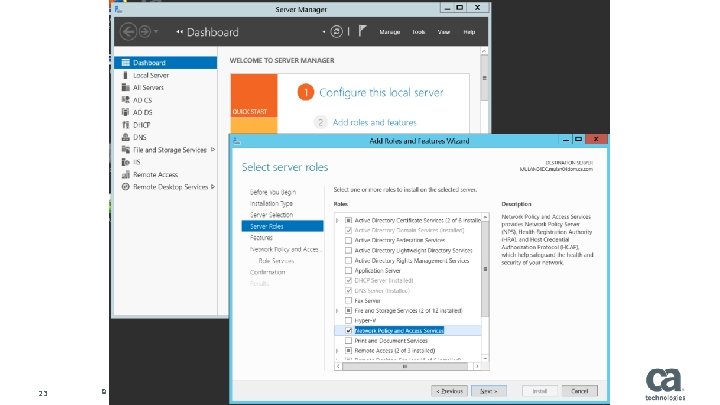
Task: Go to Features step in wizard
Action: (x=261, y=238)
